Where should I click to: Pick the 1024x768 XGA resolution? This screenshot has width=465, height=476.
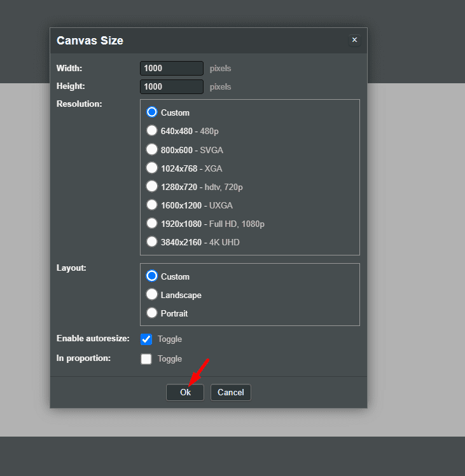point(152,168)
